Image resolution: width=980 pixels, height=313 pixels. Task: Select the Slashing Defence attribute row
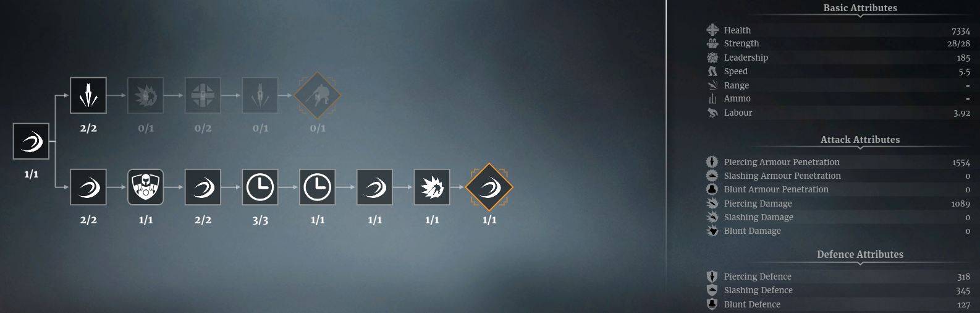pyautogui.click(x=838, y=290)
